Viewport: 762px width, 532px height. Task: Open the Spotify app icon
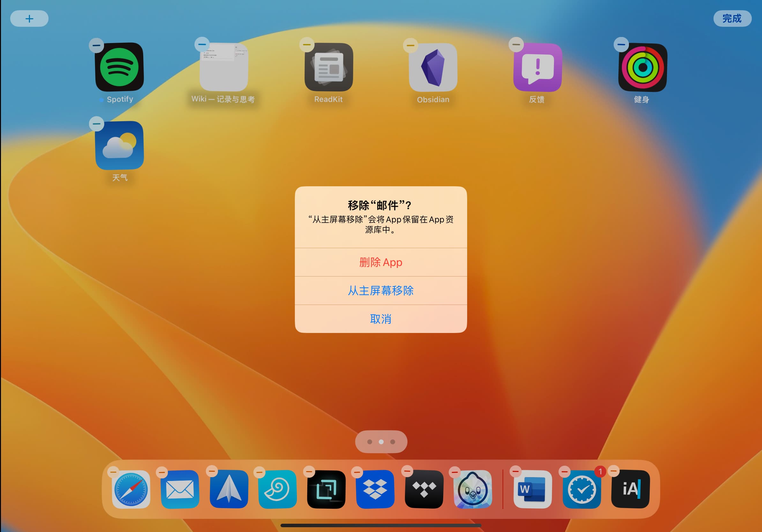[x=119, y=67]
